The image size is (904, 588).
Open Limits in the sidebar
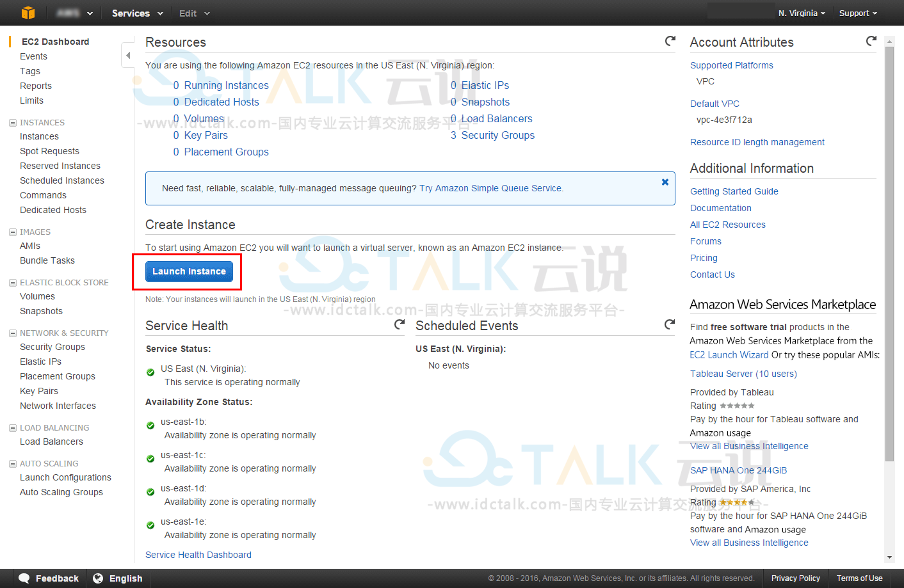coord(31,100)
